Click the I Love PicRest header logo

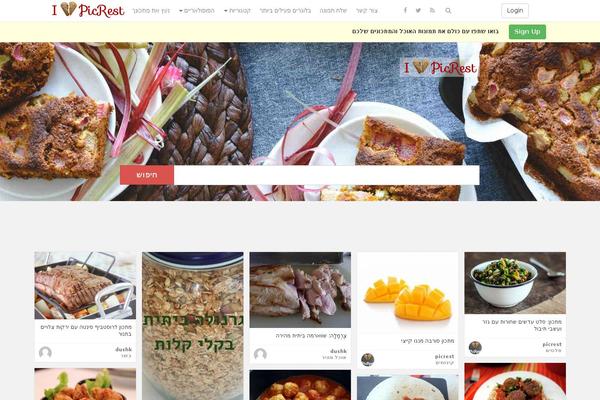pyautogui.click(x=88, y=10)
